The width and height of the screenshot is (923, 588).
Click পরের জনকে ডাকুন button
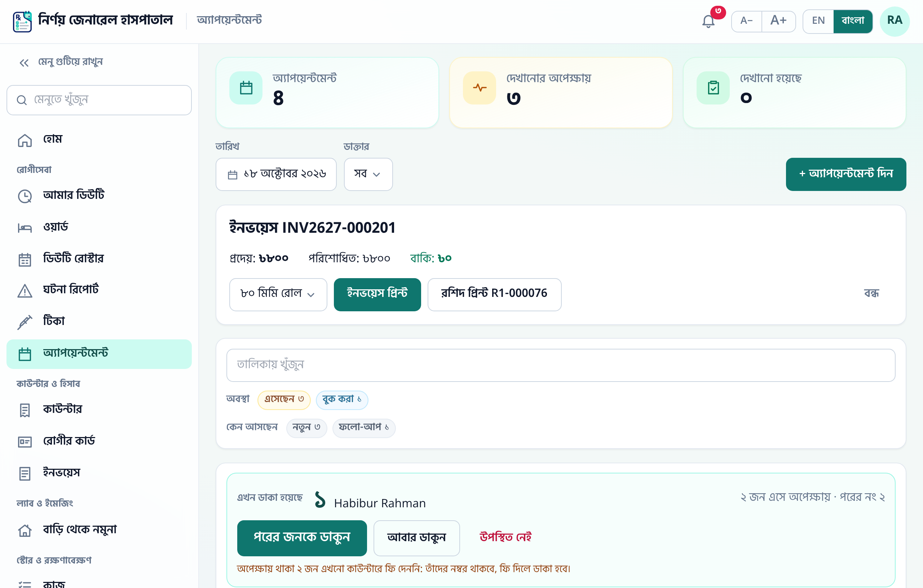pos(302,538)
